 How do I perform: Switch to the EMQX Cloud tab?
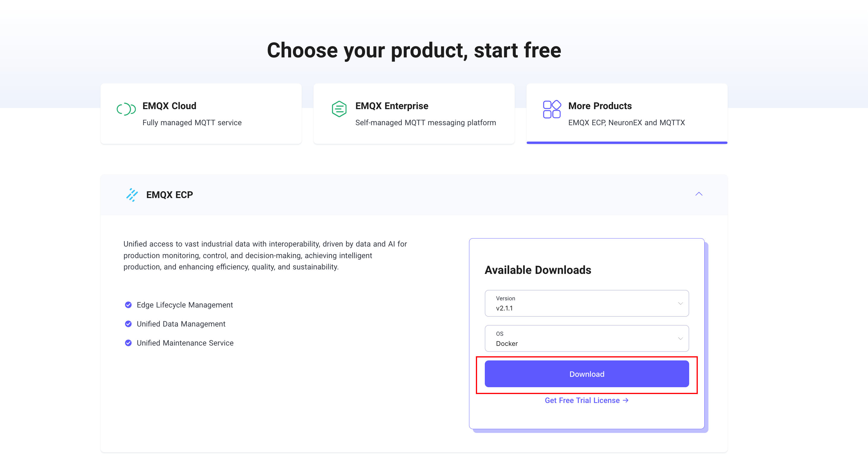pos(201,114)
